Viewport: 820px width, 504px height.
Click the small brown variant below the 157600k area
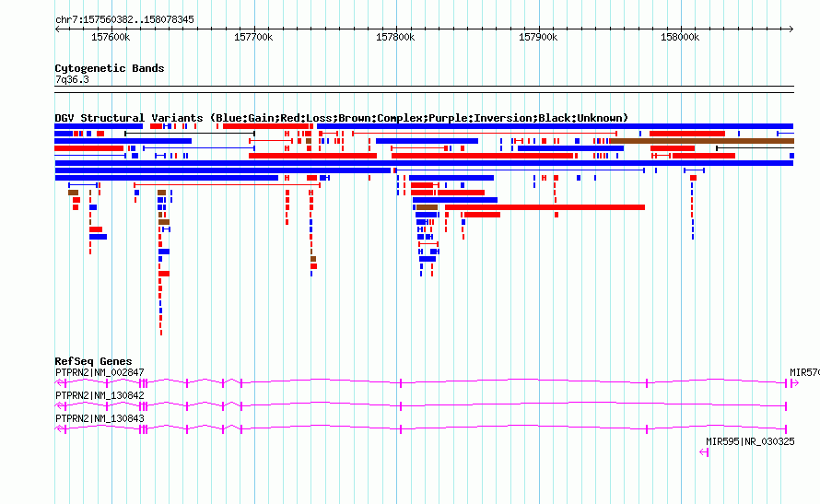(x=73, y=193)
